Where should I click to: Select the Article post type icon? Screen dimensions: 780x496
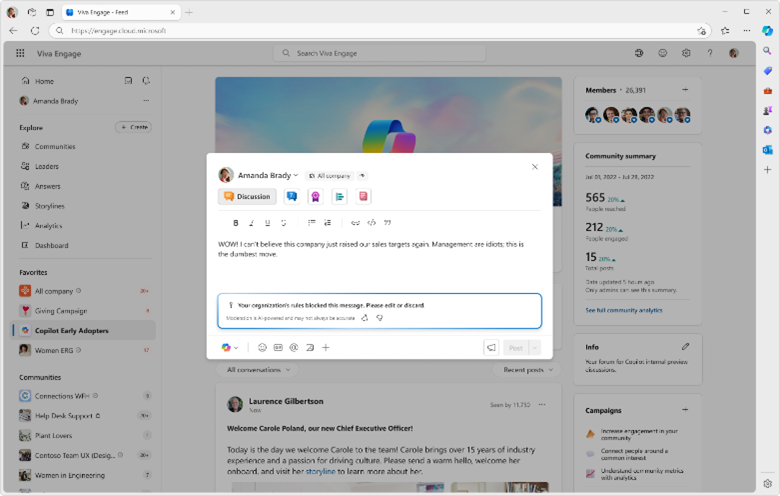[x=363, y=197]
